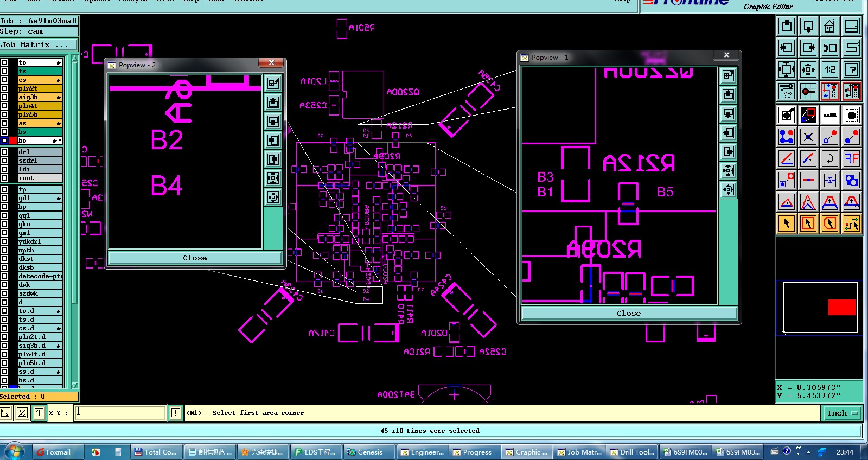Click the Home view house icon
Image resolution: width=868 pixels, height=460 pixels.
tap(830, 26)
